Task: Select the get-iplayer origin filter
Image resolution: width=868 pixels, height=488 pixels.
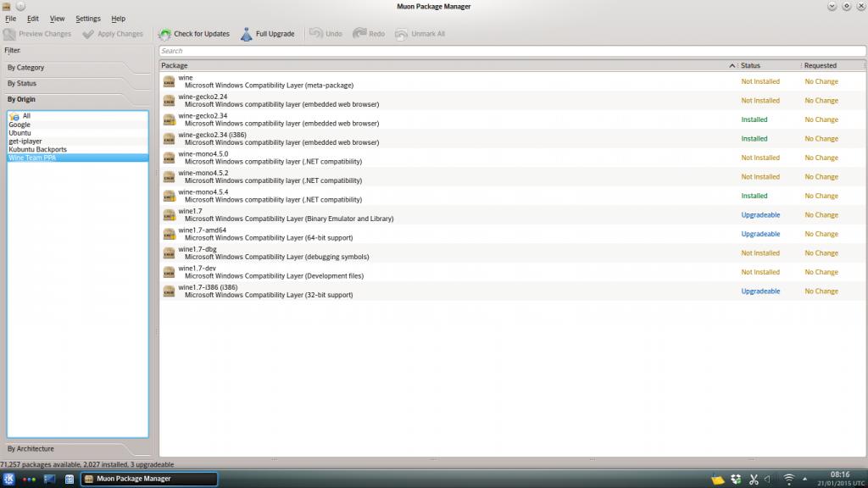Action: pos(77,141)
